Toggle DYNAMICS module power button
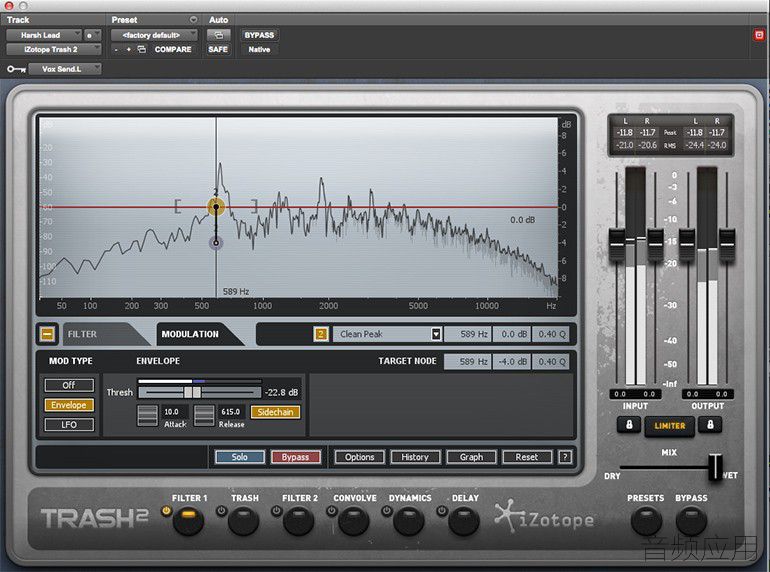 (386, 511)
